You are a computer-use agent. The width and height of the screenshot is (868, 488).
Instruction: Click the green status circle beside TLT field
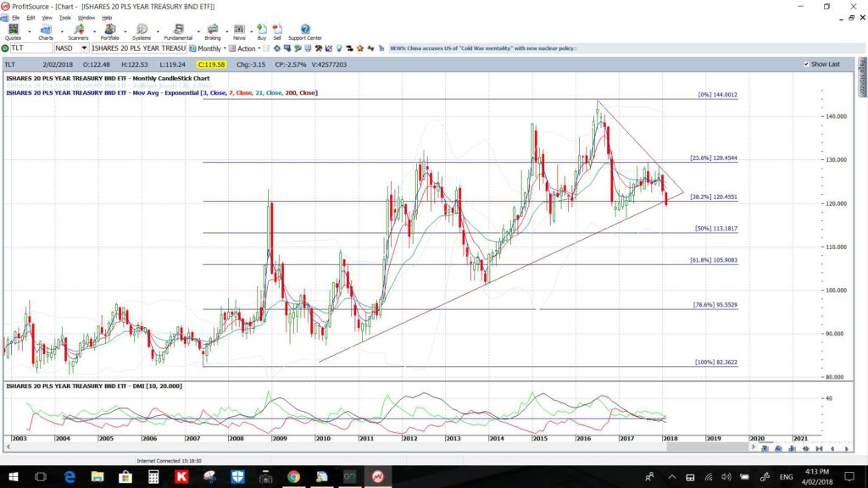5,48
